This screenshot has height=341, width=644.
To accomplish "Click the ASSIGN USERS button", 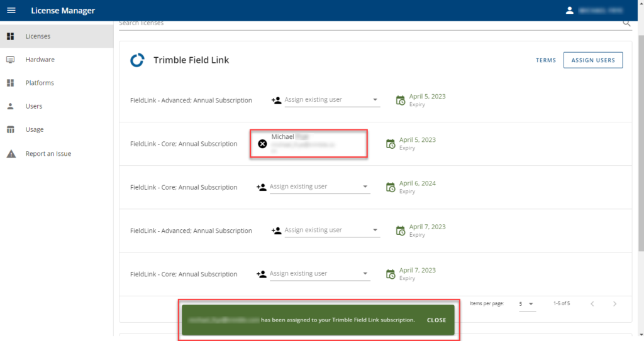I will [x=593, y=60].
